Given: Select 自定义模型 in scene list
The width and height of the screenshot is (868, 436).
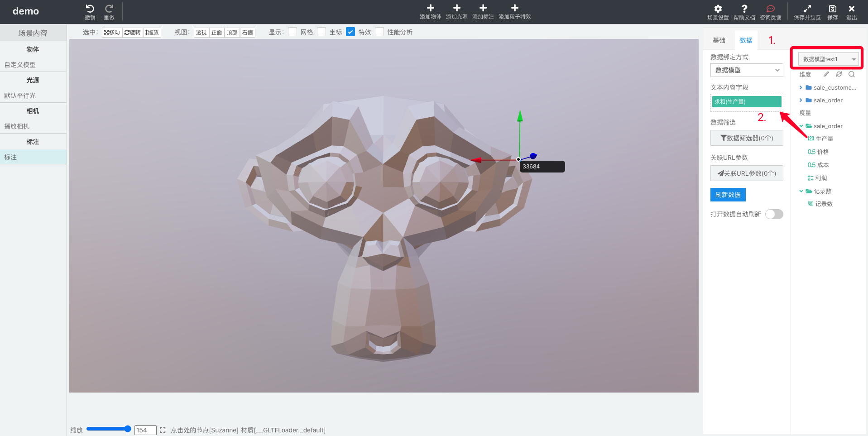Looking at the screenshot, I should [34, 65].
